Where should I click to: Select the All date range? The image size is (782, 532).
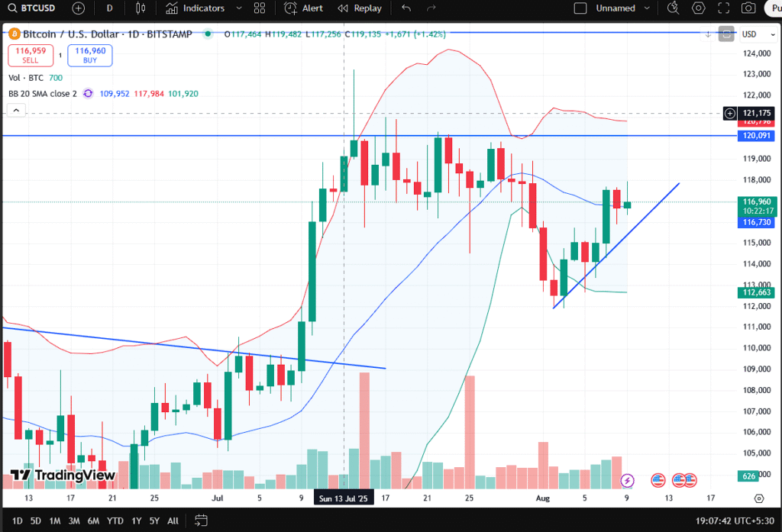click(x=173, y=521)
